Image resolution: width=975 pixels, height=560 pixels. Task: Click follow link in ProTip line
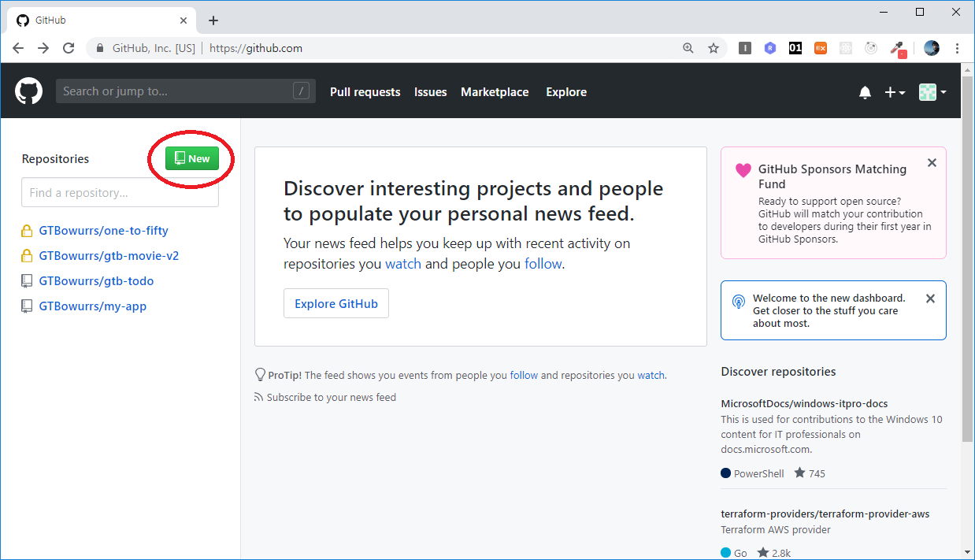pos(524,376)
